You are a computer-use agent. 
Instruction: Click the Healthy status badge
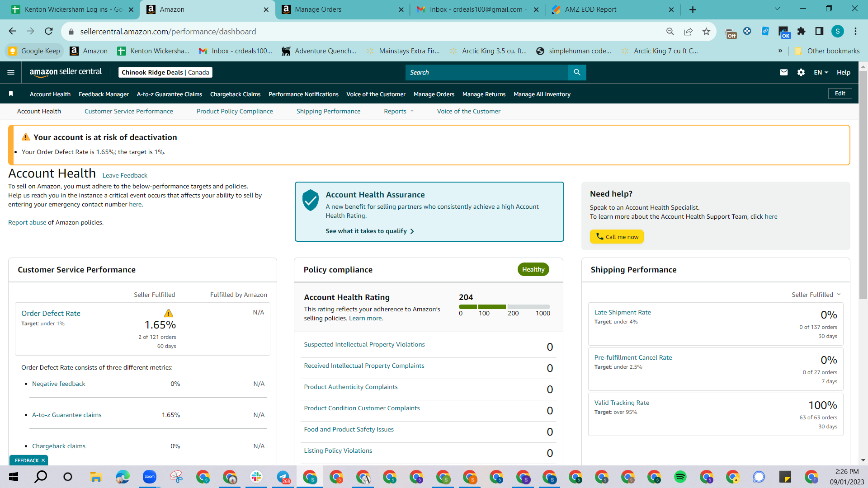(x=533, y=269)
